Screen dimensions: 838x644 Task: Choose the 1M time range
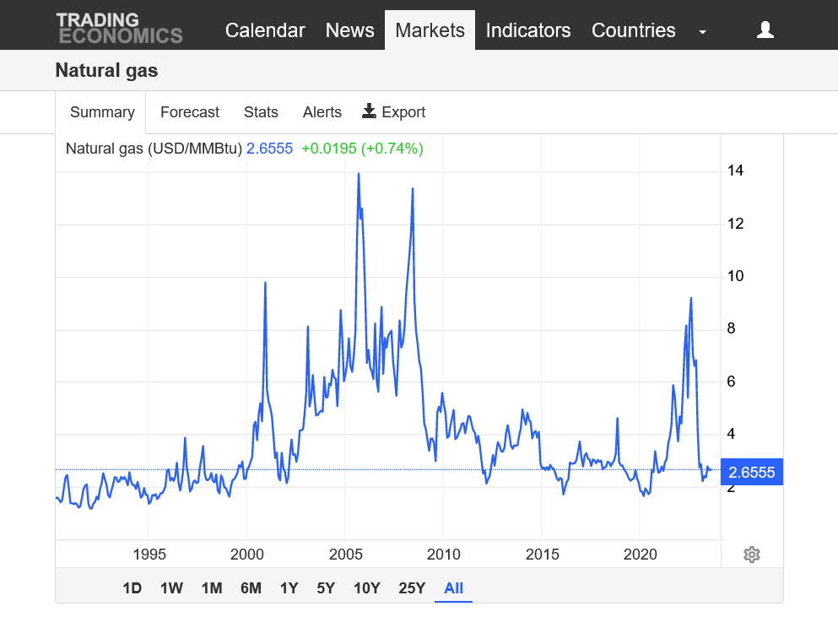click(211, 588)
